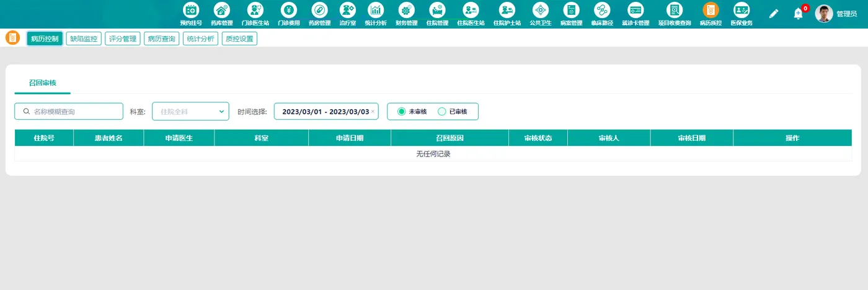
Task: Switch to 缺陷监控 tab
Action: pyautogui.click(x=84, y=39)
